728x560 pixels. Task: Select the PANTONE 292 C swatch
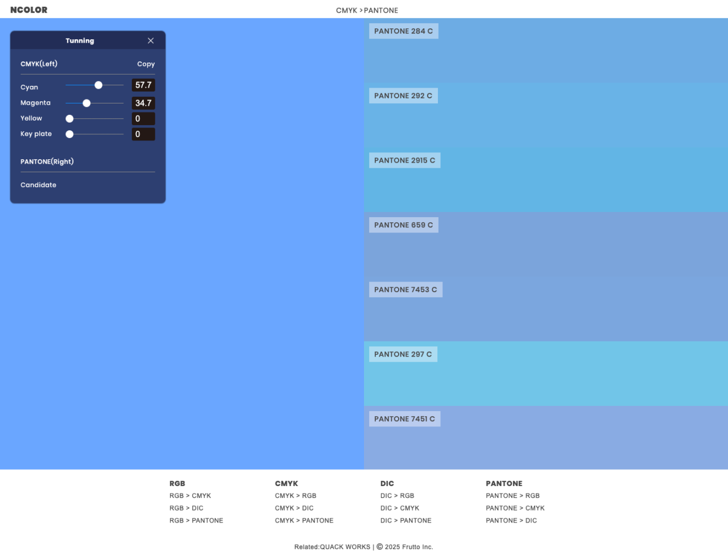546,115
